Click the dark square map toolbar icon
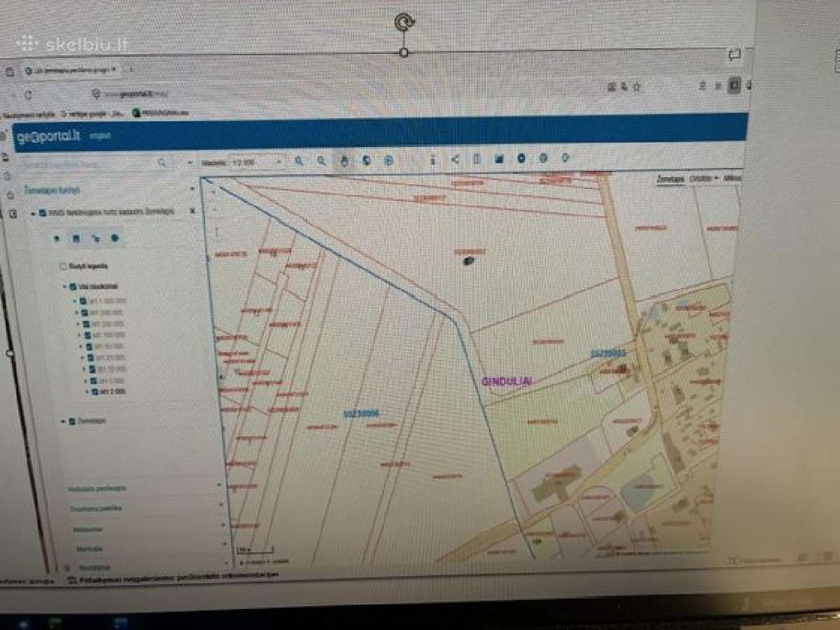The image size is (840, 630). coord(500,159)
